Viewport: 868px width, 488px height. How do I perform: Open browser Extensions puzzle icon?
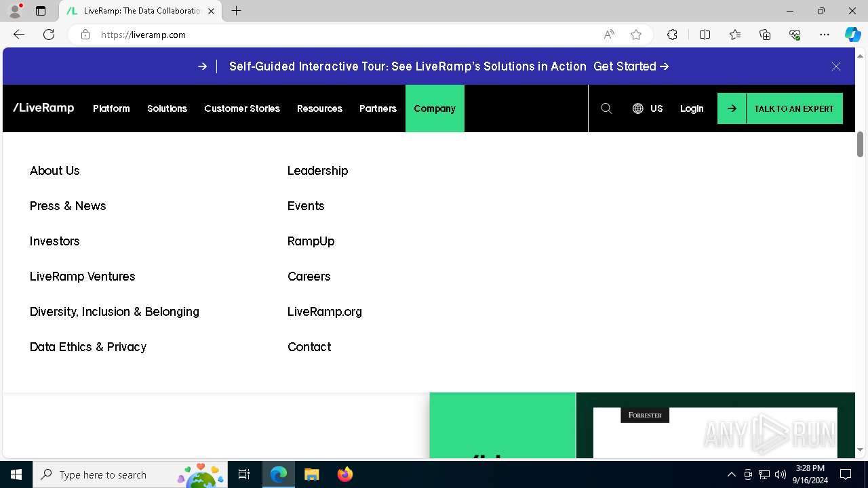click(672, 35)
